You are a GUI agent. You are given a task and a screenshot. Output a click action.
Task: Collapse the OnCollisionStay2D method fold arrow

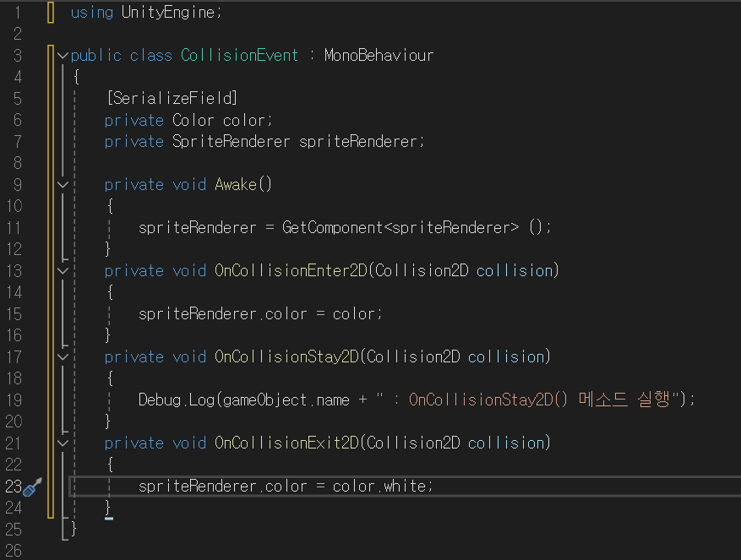(x=63, y=356)
